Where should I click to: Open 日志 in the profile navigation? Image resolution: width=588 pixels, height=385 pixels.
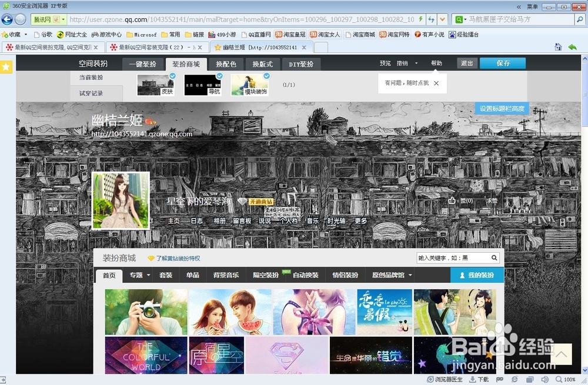pos(196,221)
